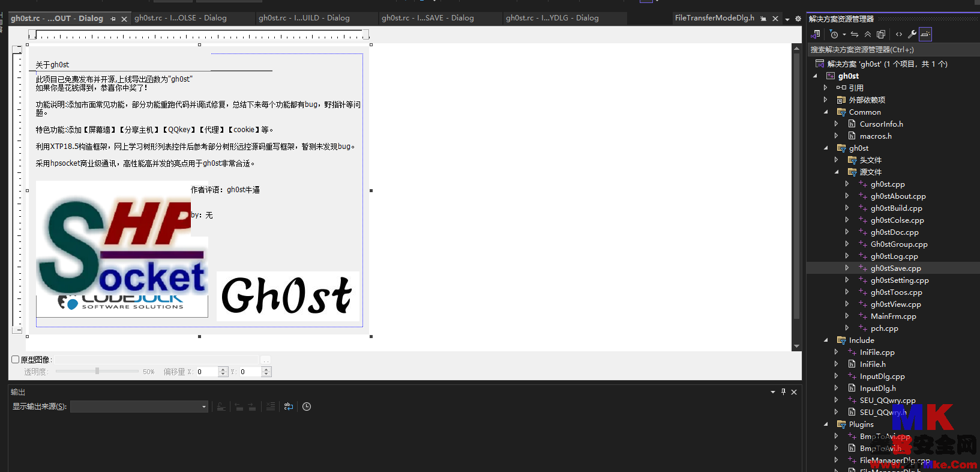Screen dimensions: 980x472
Task: Expand CursorInfo.h node
Action: point(837,124)
